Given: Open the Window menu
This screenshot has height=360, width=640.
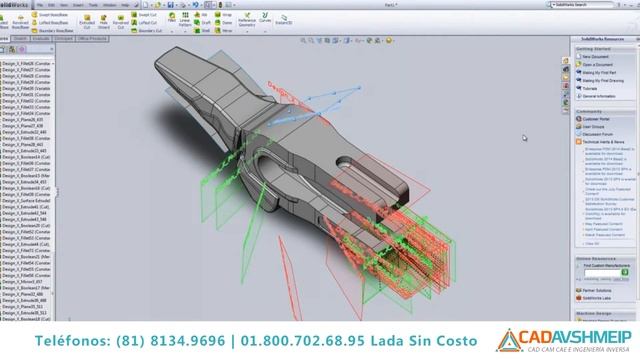Looking at the screenshot, I should click(109, 5).
